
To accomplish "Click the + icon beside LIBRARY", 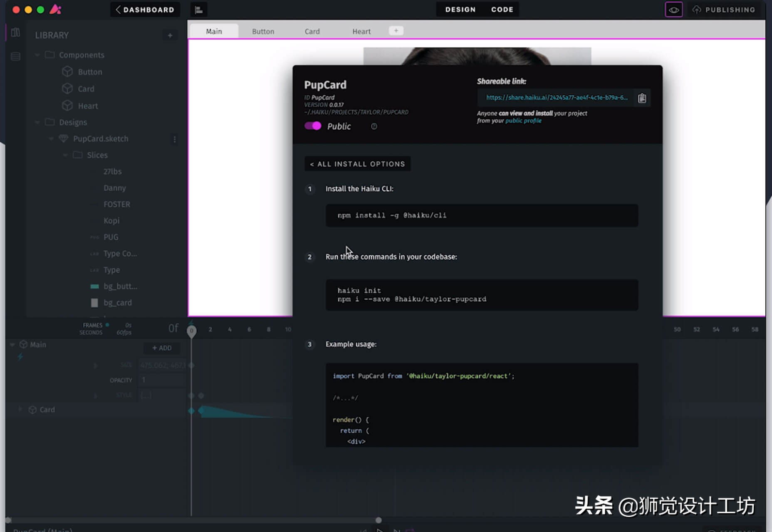I will (170, 35).
